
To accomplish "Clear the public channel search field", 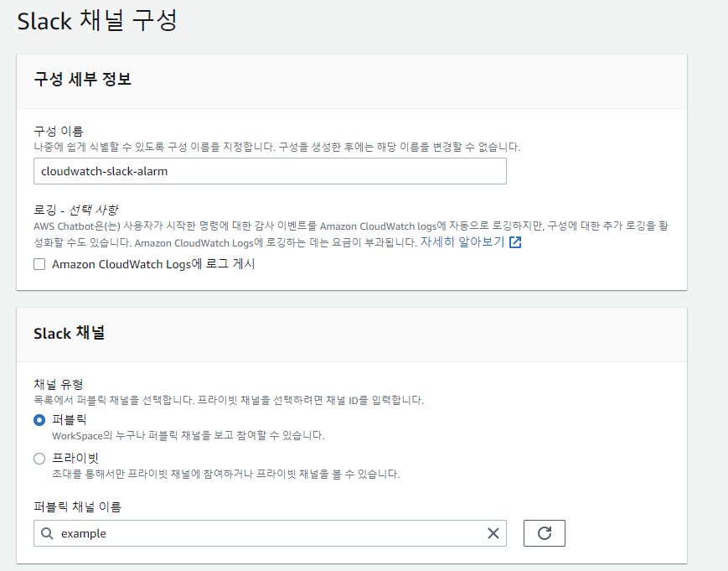I will (493, 533).
